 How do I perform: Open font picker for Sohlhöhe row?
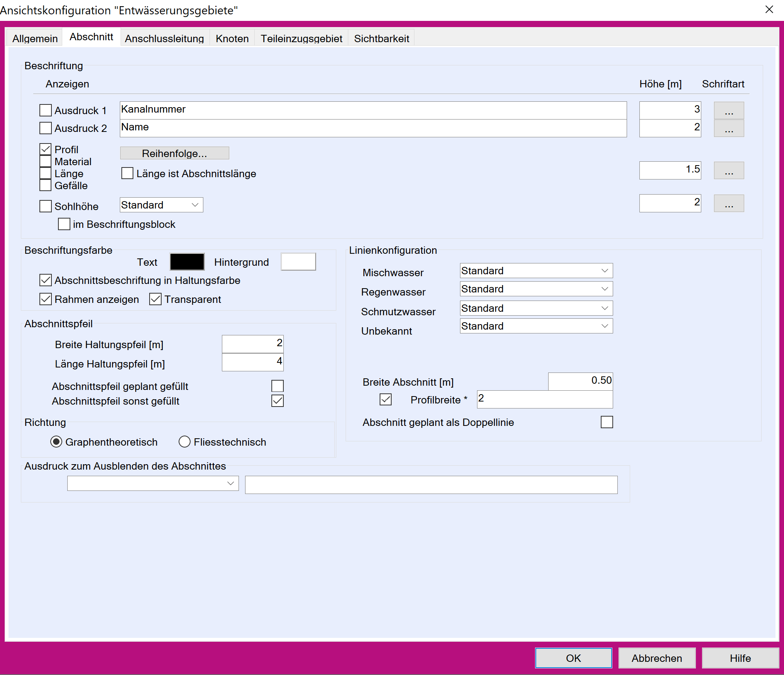728,203
